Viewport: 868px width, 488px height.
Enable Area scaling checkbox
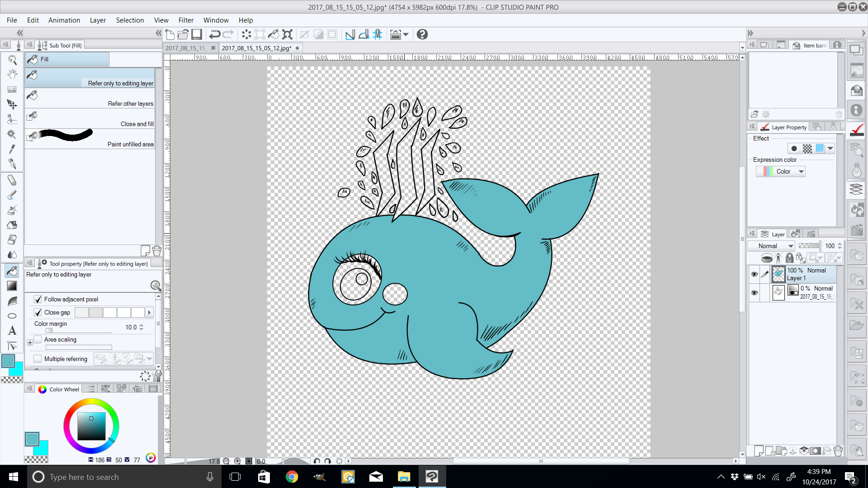38,339
